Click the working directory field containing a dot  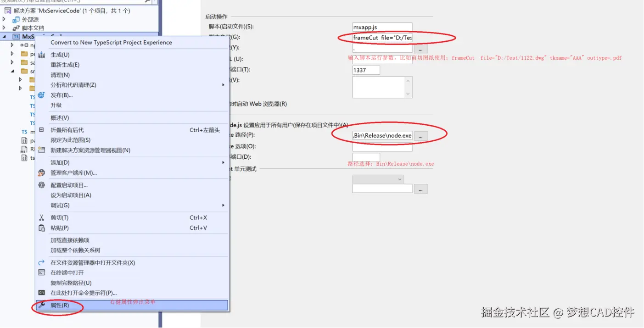click(382, 48)
